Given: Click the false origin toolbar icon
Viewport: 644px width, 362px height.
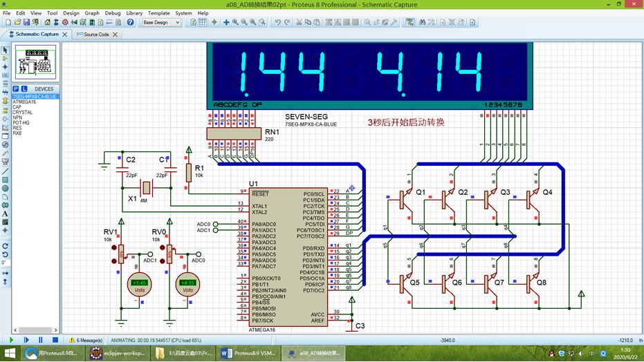Looking at the screenshot, I should 214,23.
